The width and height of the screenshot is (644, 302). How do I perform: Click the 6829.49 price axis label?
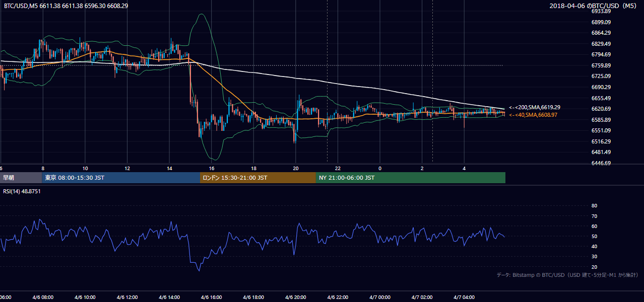pyautogui.click(x=601, y=44)
